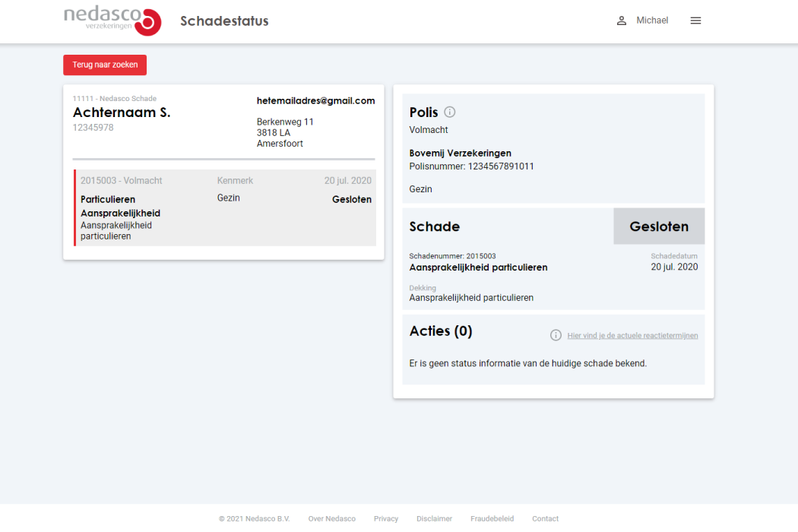
Task: Click the name Achternaam S.
Action: [x=122, y=112]
